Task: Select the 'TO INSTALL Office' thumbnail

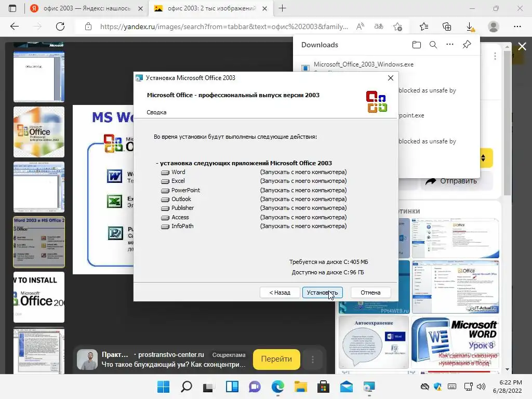Action: pos(39,297)
